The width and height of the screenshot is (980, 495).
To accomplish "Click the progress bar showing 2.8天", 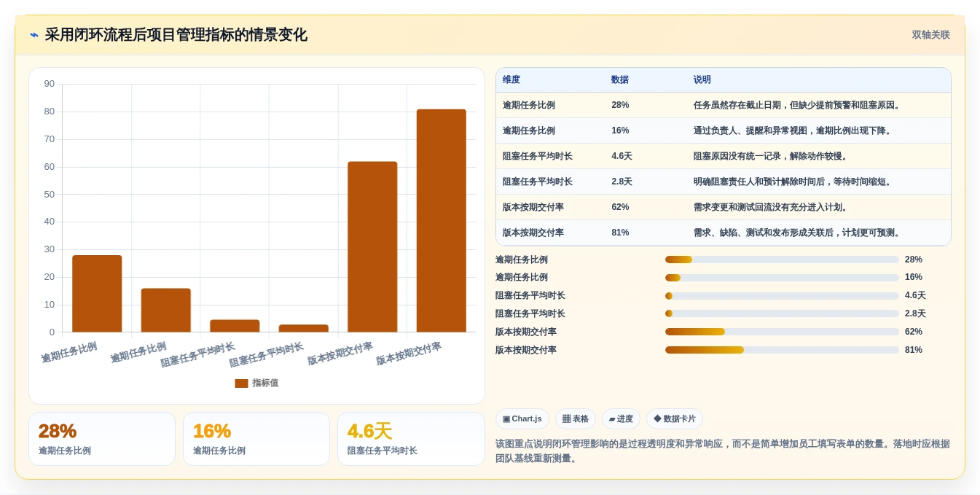I will [x=782, y=313].
